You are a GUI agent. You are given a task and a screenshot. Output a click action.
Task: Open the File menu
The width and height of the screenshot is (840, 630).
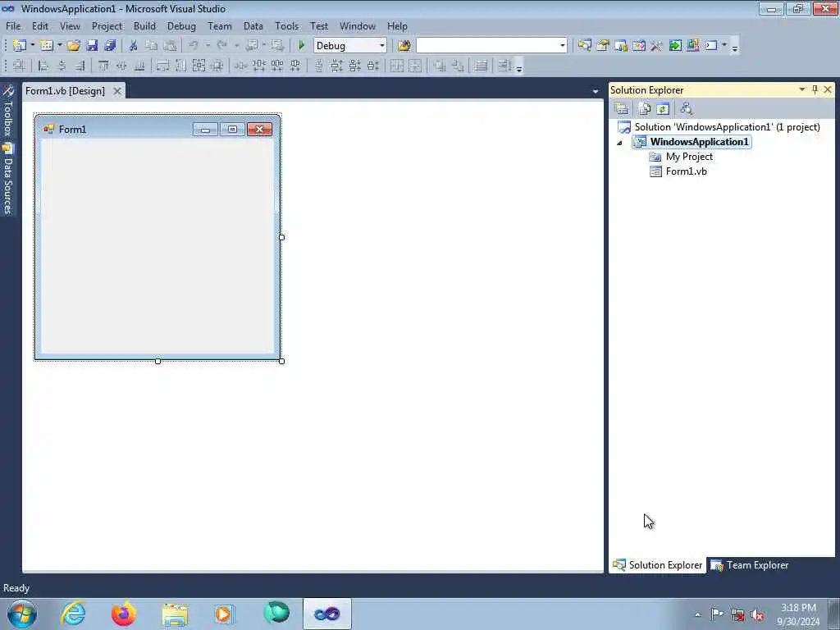[x=13, y=25]
